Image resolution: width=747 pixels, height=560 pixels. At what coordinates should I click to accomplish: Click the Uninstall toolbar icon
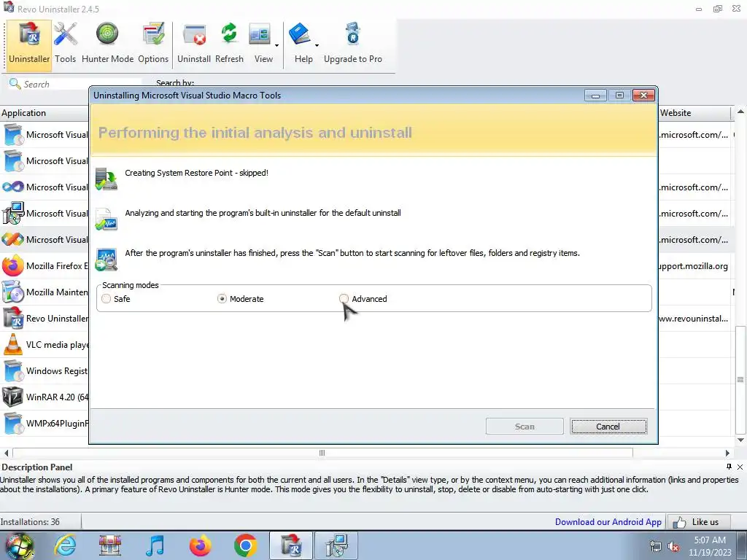point(194,44)
